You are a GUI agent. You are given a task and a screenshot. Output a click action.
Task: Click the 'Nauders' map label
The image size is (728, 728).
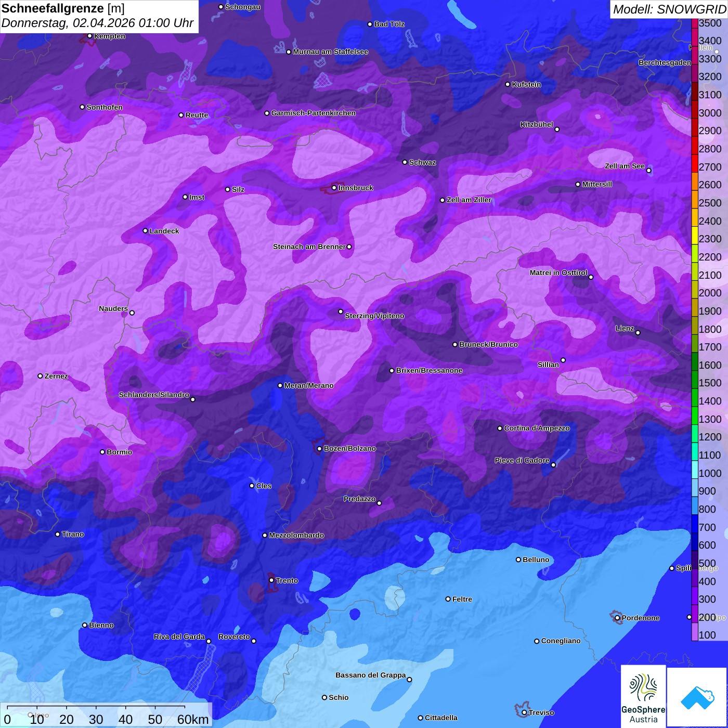pyautogui.click(x=113, y=308)
